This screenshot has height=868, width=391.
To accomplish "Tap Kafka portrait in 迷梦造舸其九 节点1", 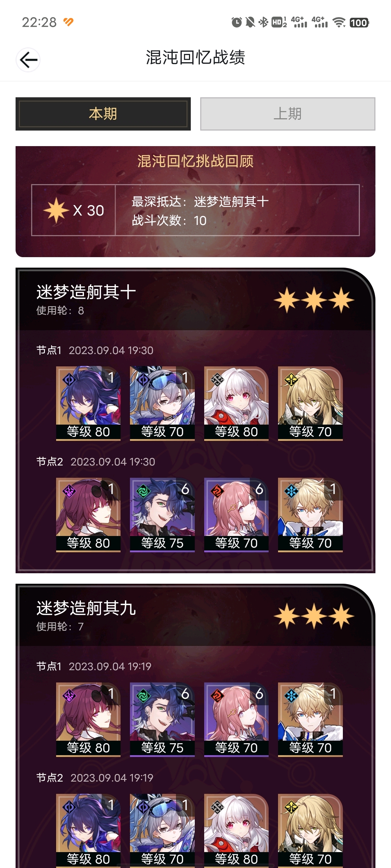I will pyautogui.click(x=88, y=719).
